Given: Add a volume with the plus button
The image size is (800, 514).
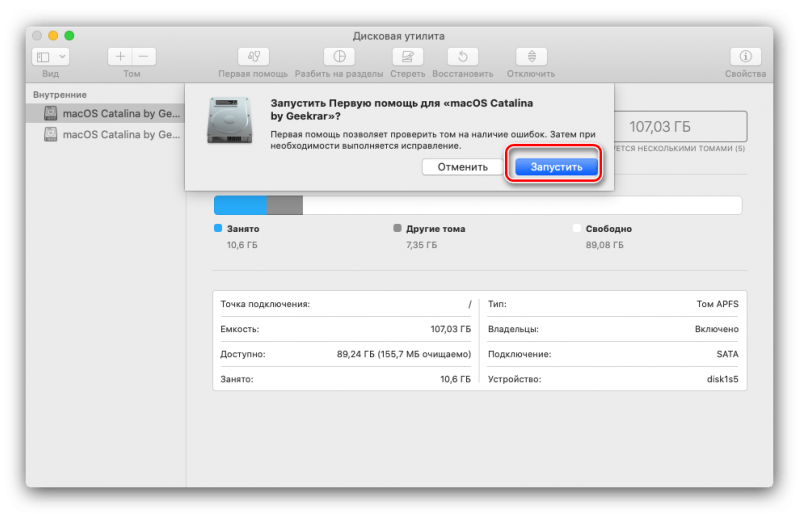Looking at the screenshot, I should click(x=120, y=56).
